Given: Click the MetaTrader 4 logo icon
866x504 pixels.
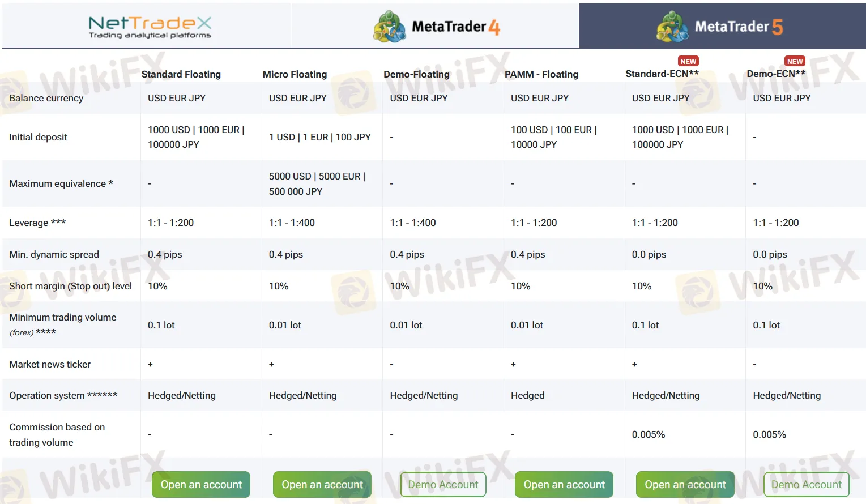Looking at the screenshot, I should pyautogui.click(x=389, y=27).
